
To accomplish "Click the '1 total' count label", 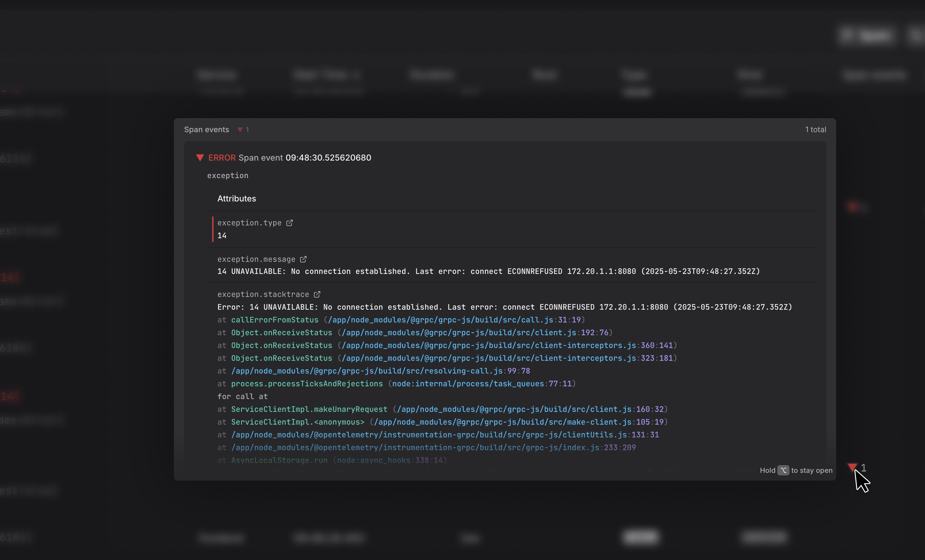I will (815, 130).
